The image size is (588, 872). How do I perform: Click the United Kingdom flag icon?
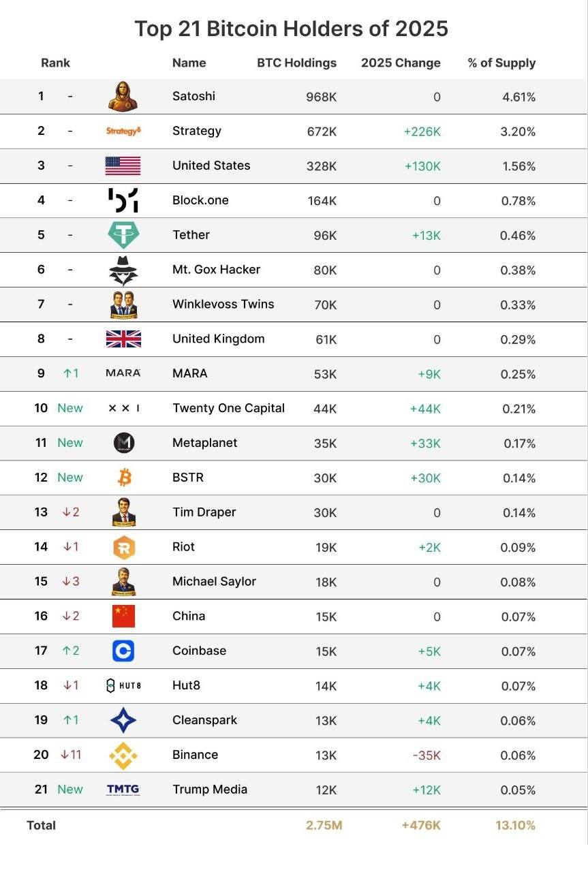point(123,339)
